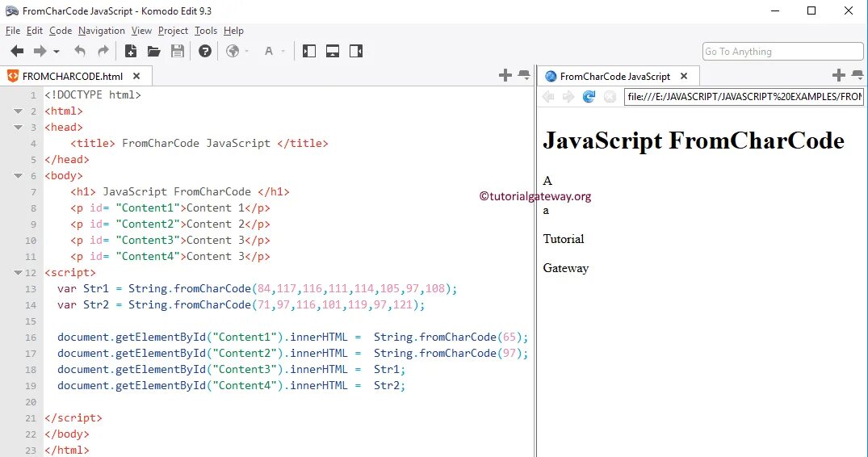Image resolution: width=868 pixels, height=457 pixels.
Task: Click the fromCharCode(65) code line
Action: (x=293, y=337)
